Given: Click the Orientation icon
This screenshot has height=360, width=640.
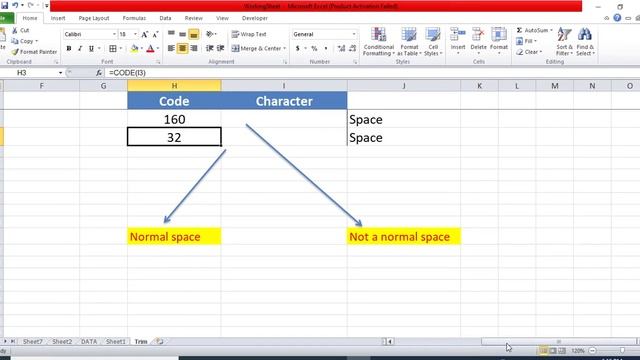Looking at the screenshot, I should [x=210, y=34].
